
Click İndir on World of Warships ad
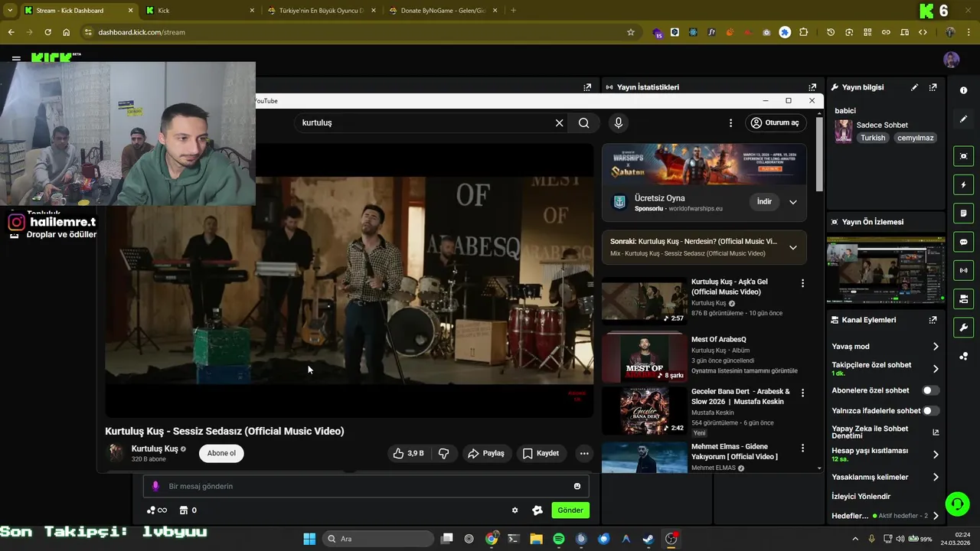pos(764,202)
